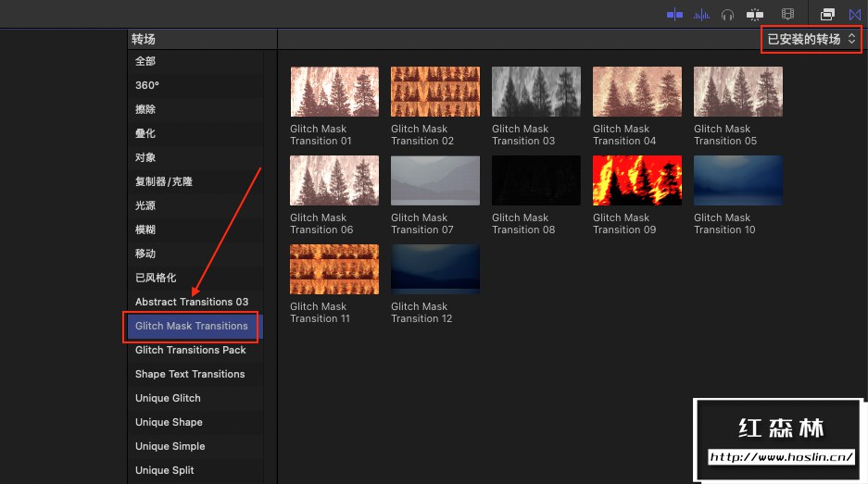Select Glitch Mask Transition 09 thumbnail

[637, 180]
